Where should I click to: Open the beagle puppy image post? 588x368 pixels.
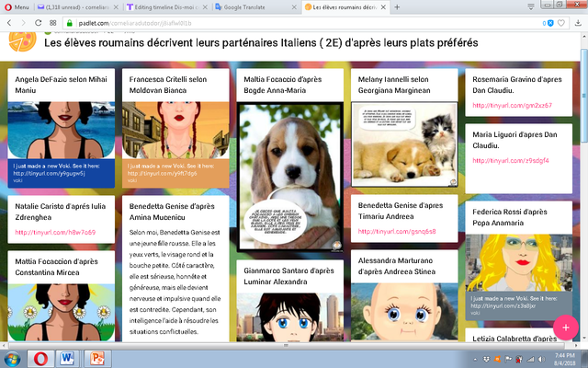(290, 177)
